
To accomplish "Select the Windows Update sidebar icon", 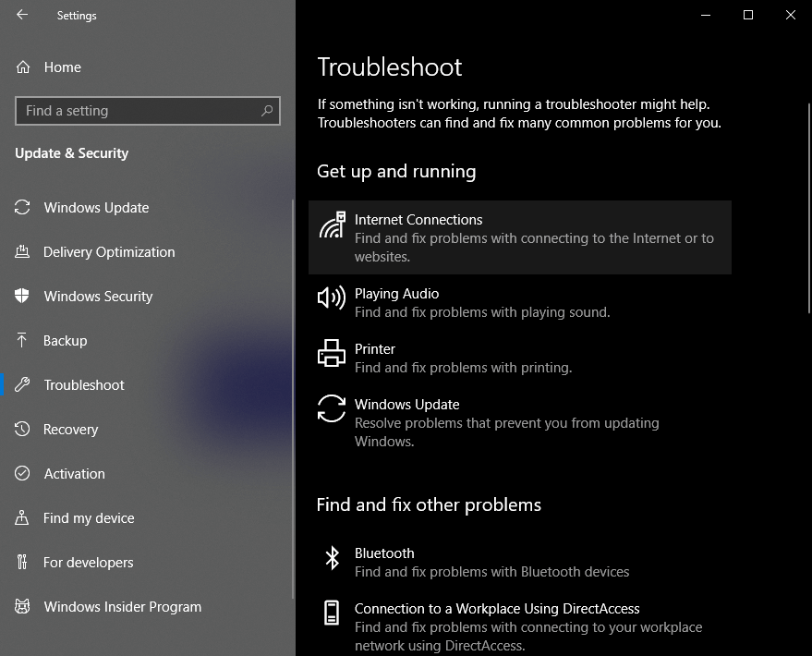I will [21, 207].
